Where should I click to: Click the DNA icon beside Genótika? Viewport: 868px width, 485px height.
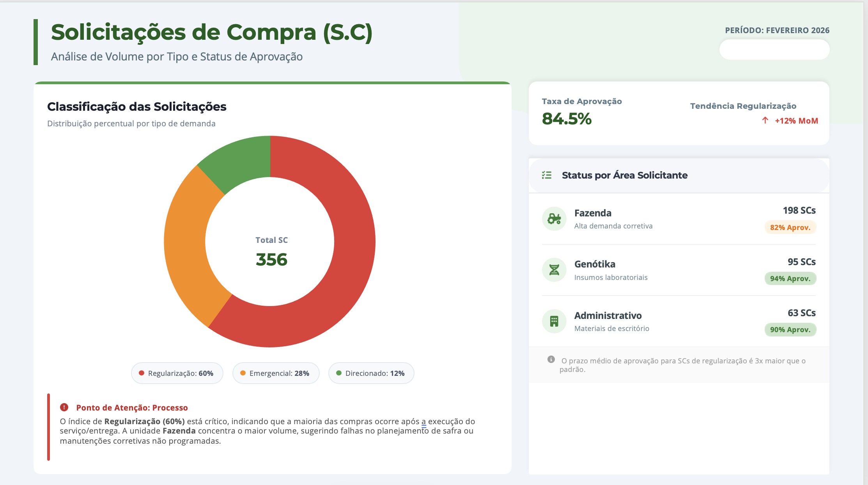[x=554, y=270]
